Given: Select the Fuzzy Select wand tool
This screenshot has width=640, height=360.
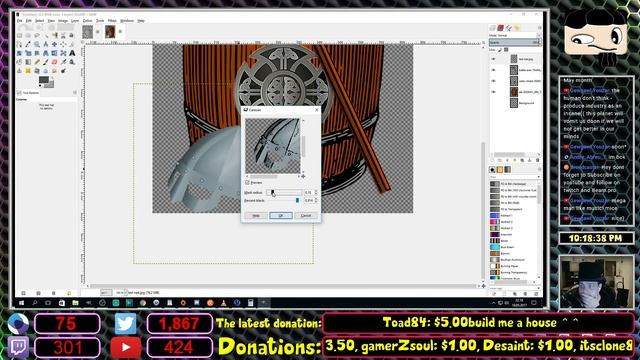Looking at the screenshot, I should tap(46, 36).
